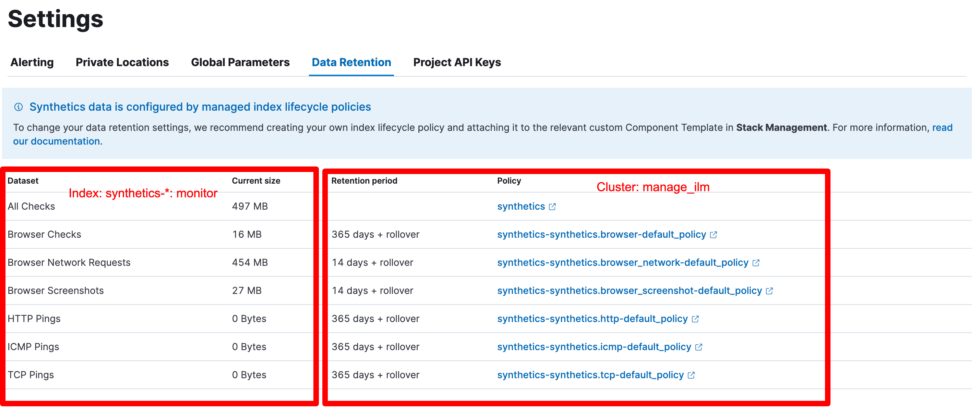Image resolution: width=980 pixels, height=420 pixels.
Task: Click the external link icon beside http-default_policy
Action: pos(695,319)
